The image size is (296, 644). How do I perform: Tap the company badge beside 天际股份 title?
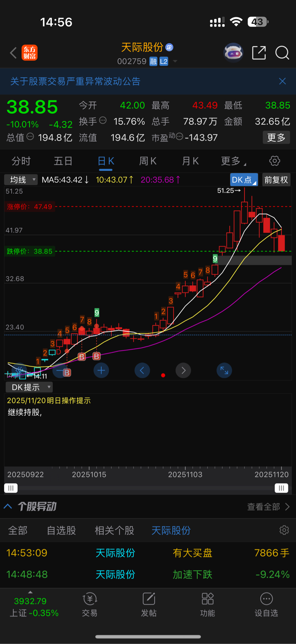tap(169, 47)
